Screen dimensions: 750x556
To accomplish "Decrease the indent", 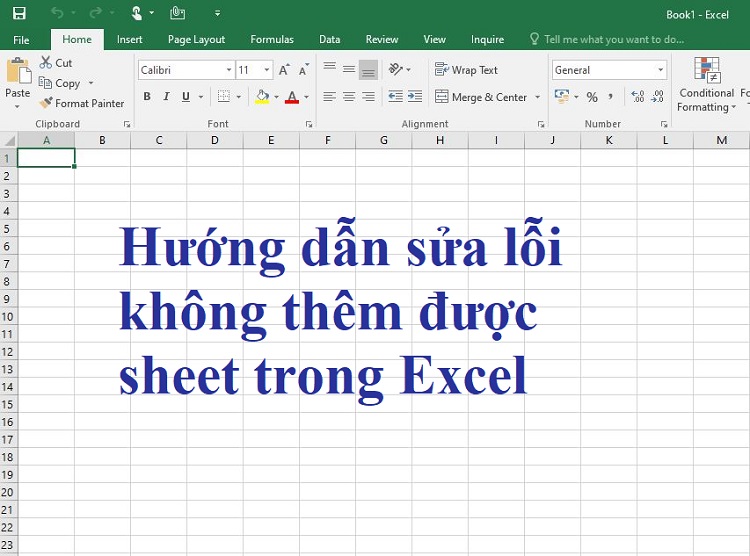I will 396,97.
